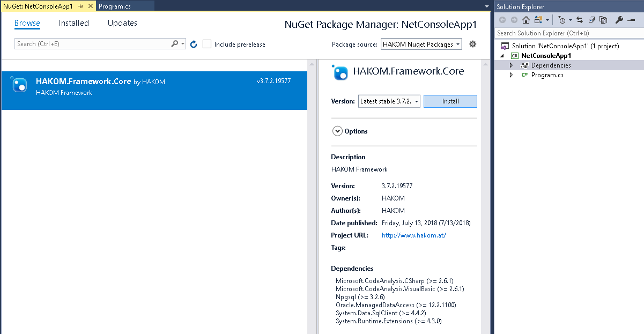Switch to the Updates tab
This screenshot has width=644, height=334.
122,23
